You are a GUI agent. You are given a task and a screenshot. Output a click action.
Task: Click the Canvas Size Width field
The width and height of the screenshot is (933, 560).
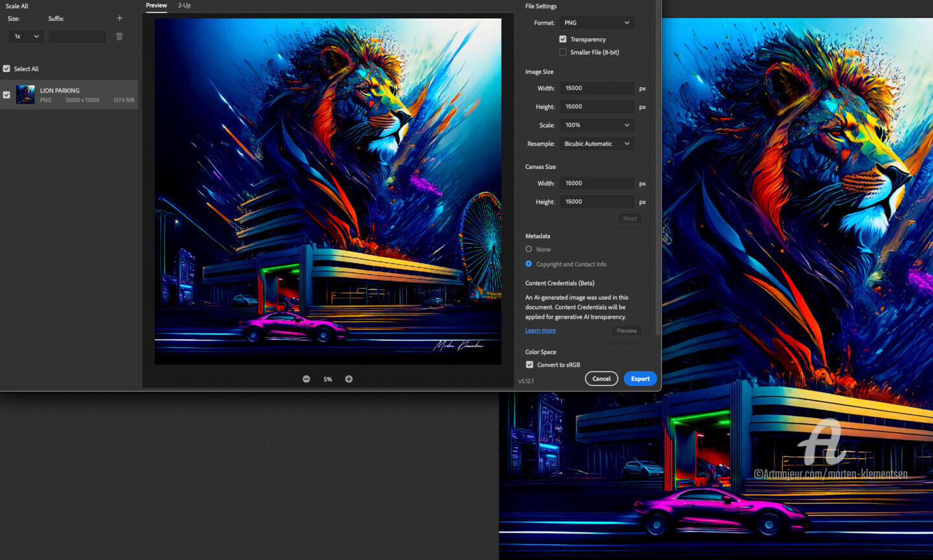coord(597,183)
